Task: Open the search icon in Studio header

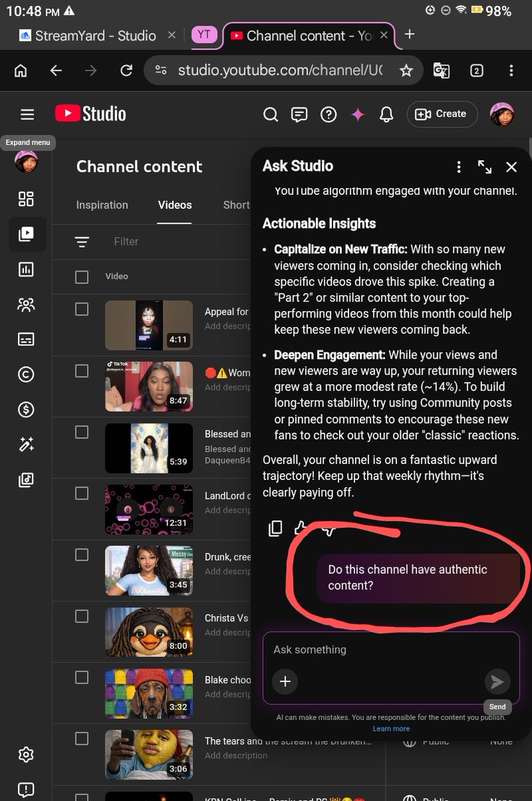Action: (x=270, y=115)
